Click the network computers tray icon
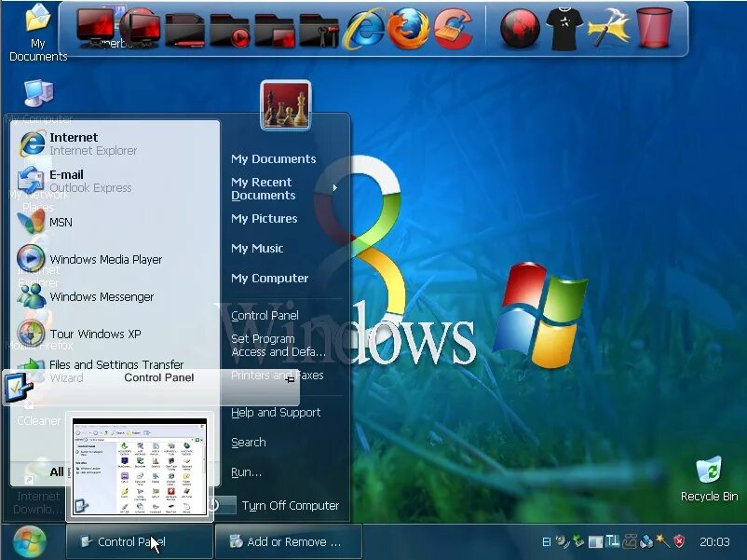This screenshot has width=747, height=560. [646, 541]
